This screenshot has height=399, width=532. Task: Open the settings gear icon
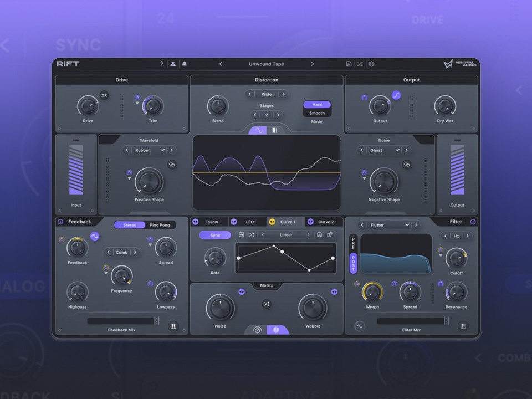(371, 64)
